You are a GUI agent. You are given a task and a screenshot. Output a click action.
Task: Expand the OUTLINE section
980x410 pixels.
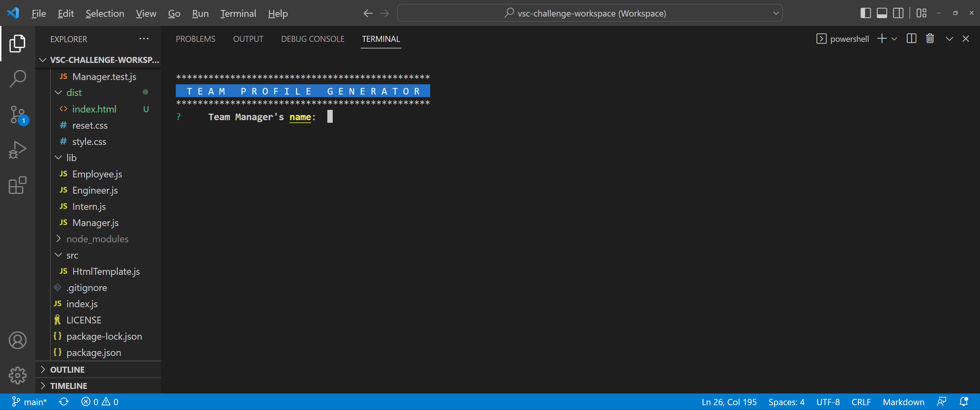pyautogui.click(x=98, y=370)
